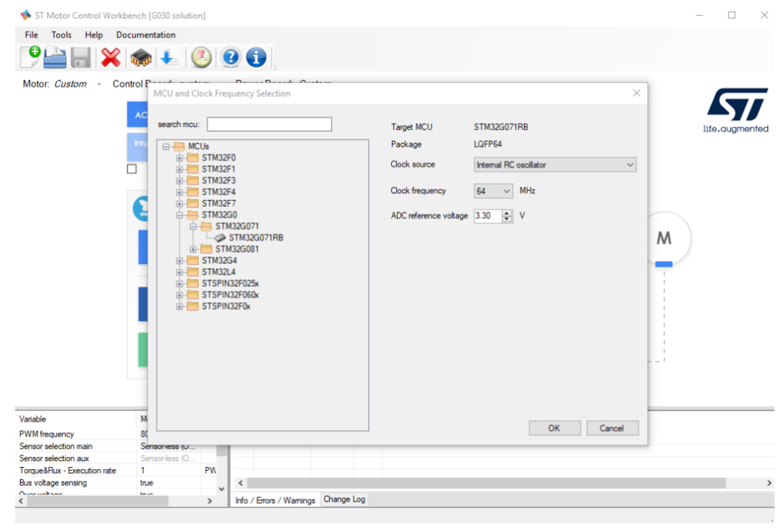Select the STSPIN32F025x tree item label
781x532 pixels.
click(x=230, y=283)
